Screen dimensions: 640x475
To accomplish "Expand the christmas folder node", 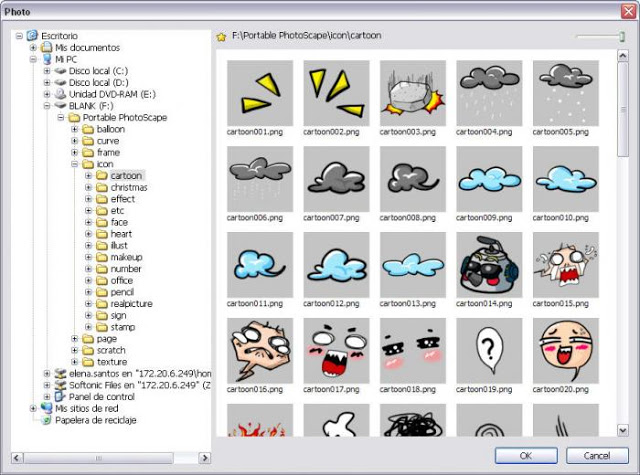I will [88, 187].
